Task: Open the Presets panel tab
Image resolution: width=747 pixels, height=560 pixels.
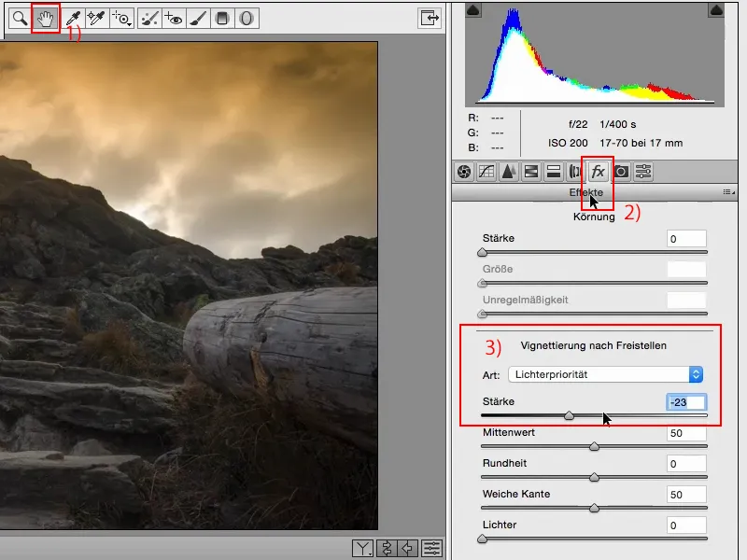Action: click(x=643, y=172)
